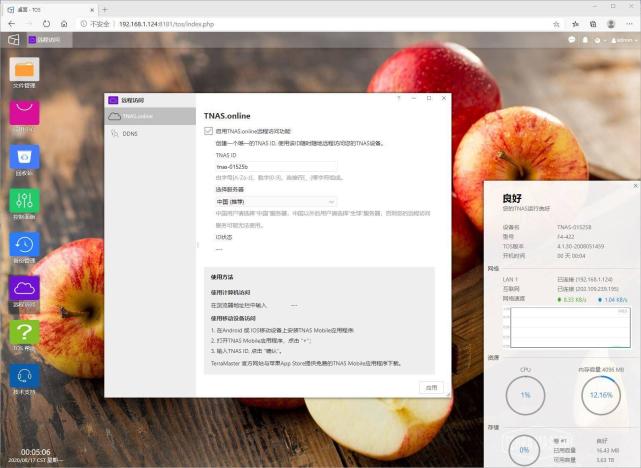The width and height of the screenshot is (641, 468).
Task: Click the desktop clock showing 00:05:06
Action: point(36,452)
